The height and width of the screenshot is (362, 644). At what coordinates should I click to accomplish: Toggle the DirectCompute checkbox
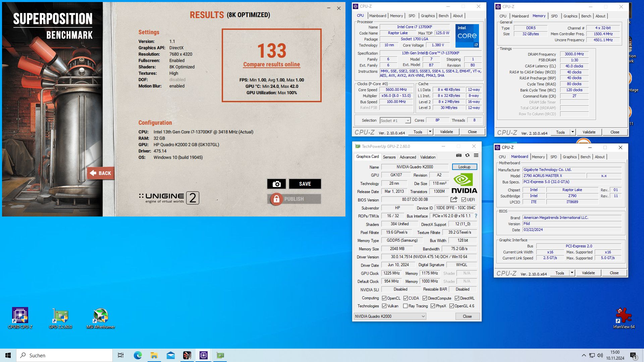[x=425, y=298]
